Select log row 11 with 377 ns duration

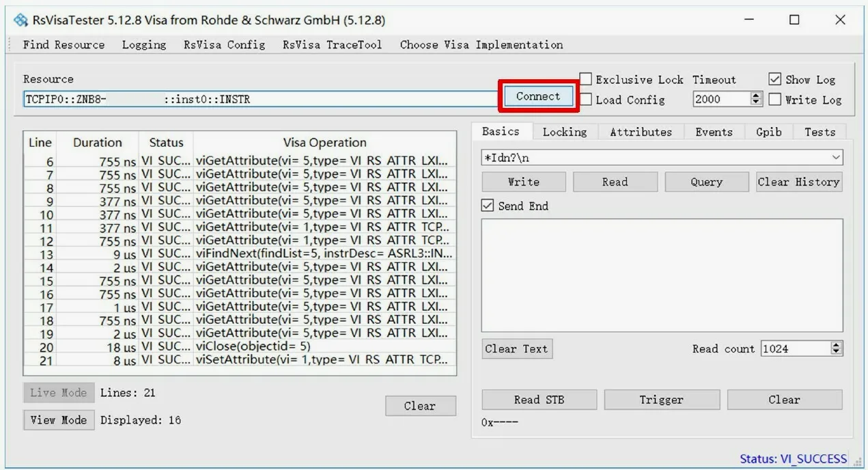[x=240, y=227]
